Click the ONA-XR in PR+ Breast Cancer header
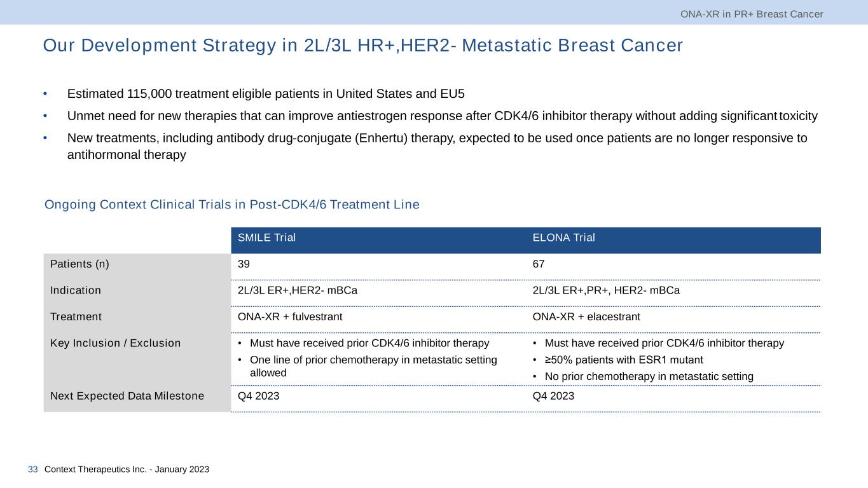The width and height of the screenshot is (868, 488). [x=751, y=13]
